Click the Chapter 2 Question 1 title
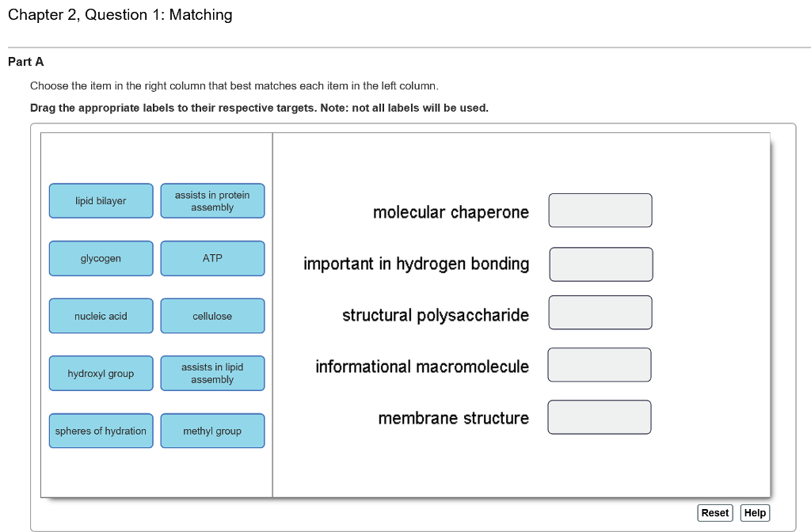Screen dimensions: 811x532 [x=120, y=14]
